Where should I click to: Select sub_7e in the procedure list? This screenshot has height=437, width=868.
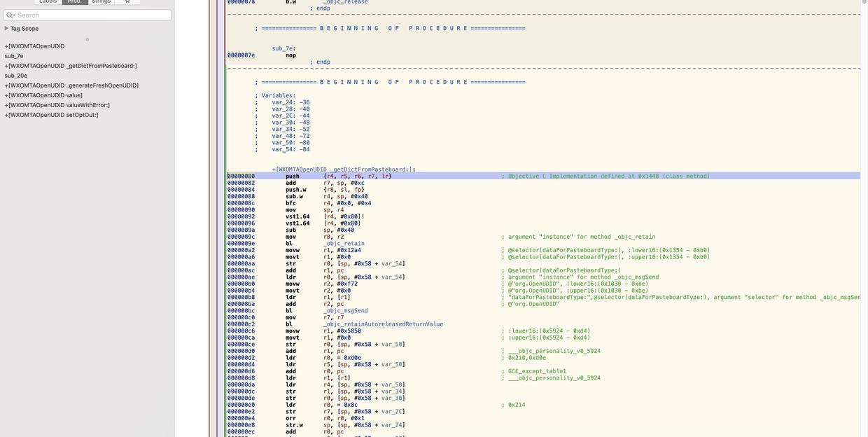pos(14,56)
